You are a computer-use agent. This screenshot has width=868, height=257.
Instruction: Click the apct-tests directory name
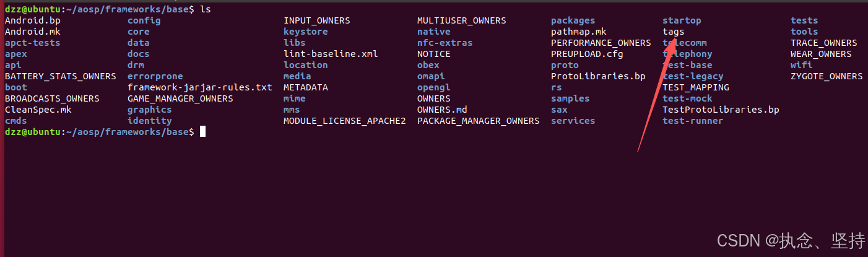click(32, 43)
